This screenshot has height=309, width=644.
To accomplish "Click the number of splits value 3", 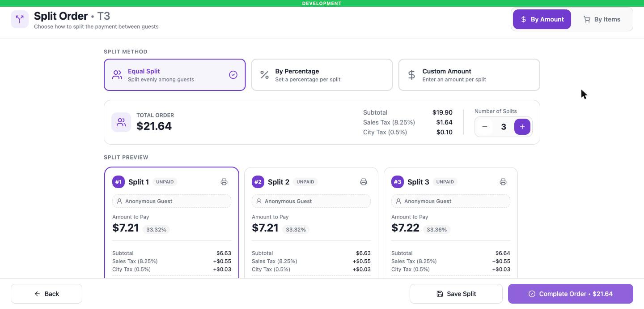I will click(x=504, y=127).
